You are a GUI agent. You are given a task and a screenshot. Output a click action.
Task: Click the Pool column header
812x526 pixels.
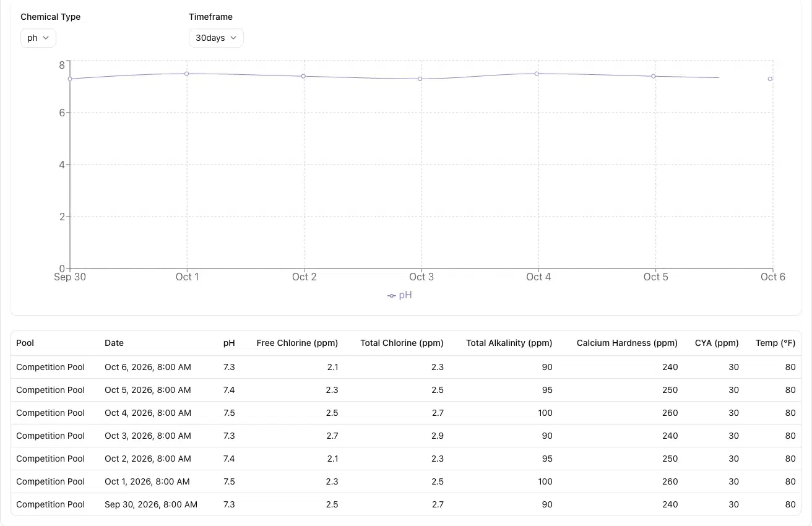(25, 343)
